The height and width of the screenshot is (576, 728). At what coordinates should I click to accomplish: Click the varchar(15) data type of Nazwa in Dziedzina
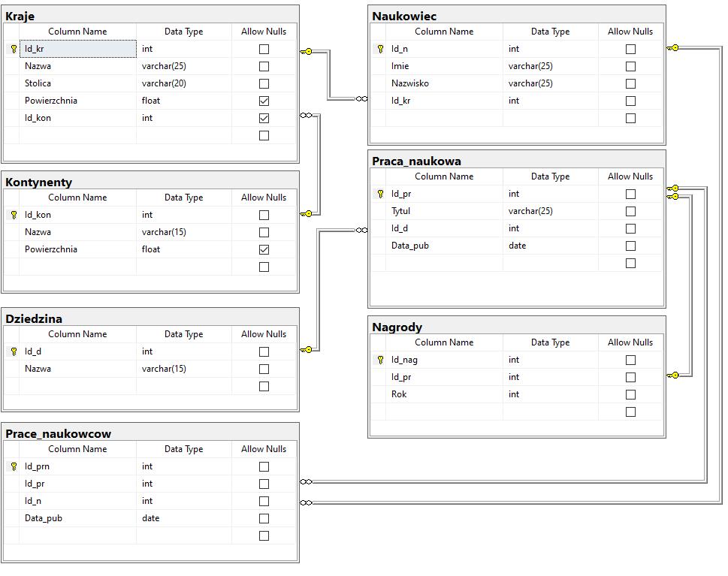pyautogui.click(x=164, y=369)
